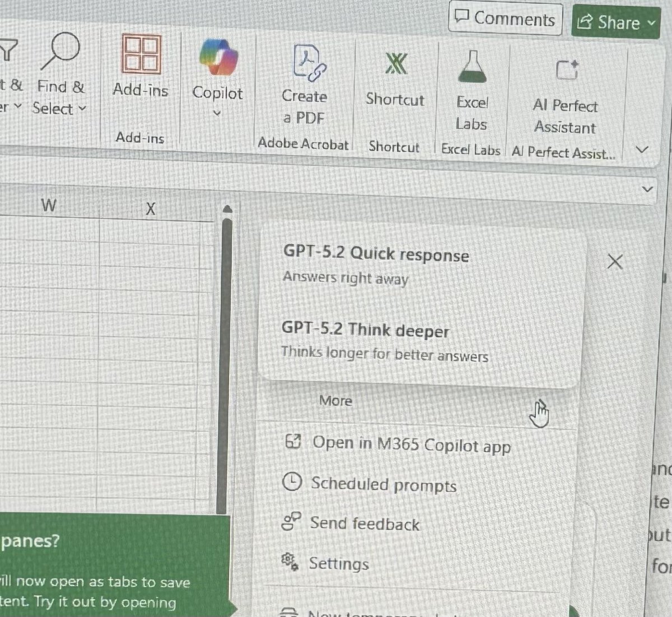Screen dimensions: 672x617
Task: Expand the Find & Select dropdown arrow
Action: pyautogui.click(x=82, y=107)
